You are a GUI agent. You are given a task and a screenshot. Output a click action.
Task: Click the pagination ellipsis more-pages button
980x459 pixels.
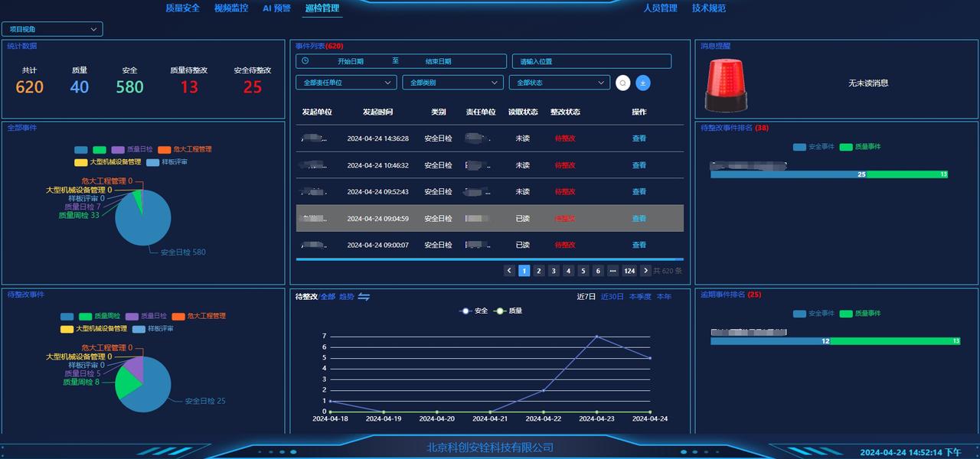(612, 271)
